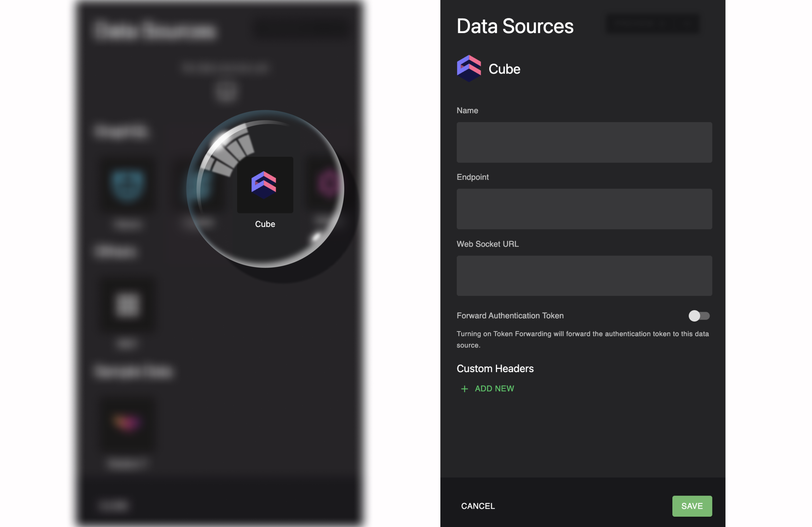Viewport: 812px width, 527px height.
Task: Click the blurred grey square tile under Others
Action: [127, 304]
